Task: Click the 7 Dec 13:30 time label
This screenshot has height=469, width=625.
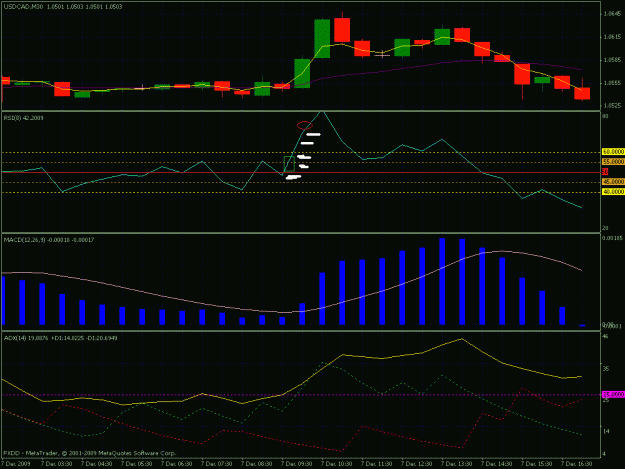Action: point(456,464)
